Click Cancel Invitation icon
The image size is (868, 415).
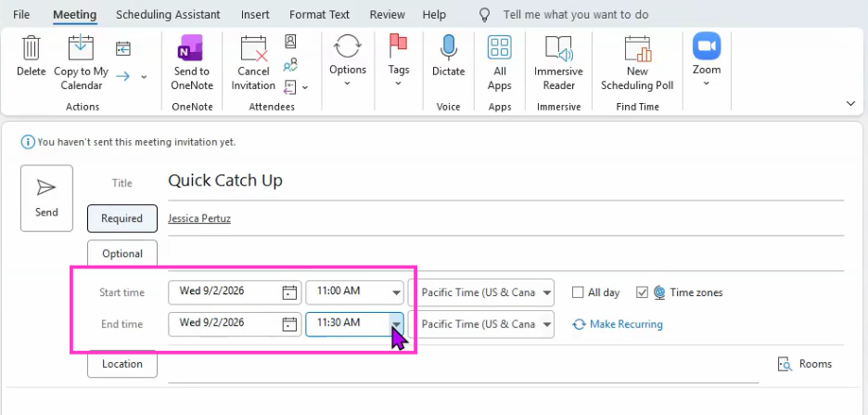tap(253, 48)
